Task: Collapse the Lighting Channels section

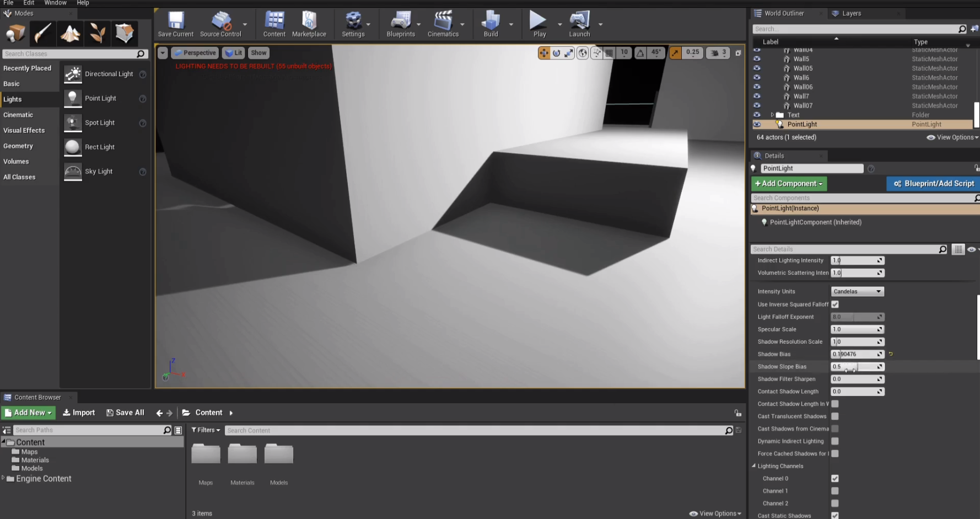Action: [753, 466]
